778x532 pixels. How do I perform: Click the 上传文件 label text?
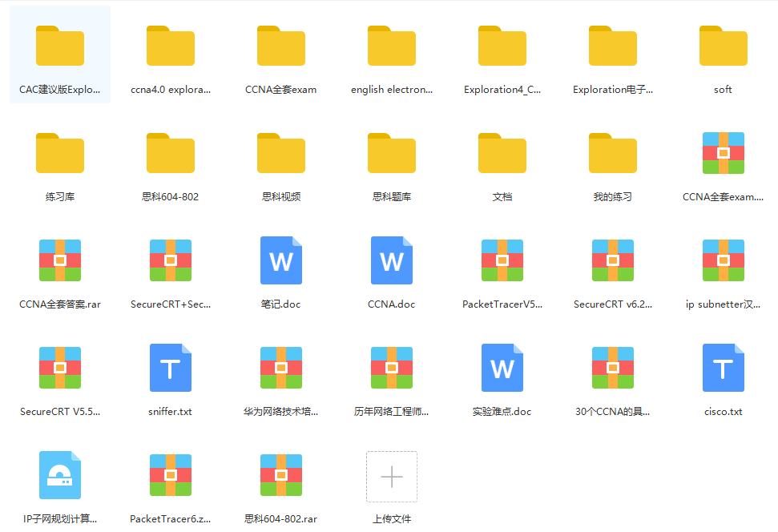(x=392, y=519)
